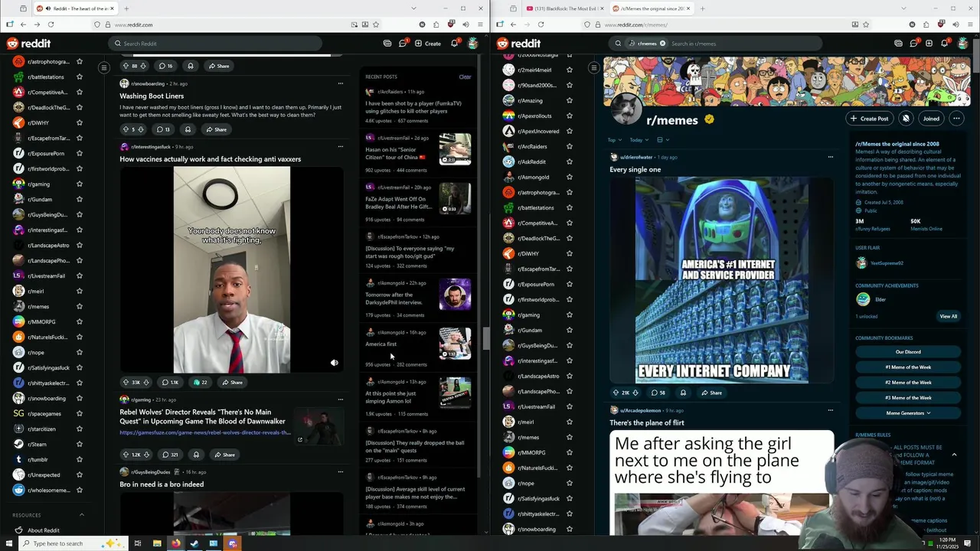Favorite r/DIWHY star in right window sidebar
The height and width of the screenshot is (551, 980).
click(569, 253)
